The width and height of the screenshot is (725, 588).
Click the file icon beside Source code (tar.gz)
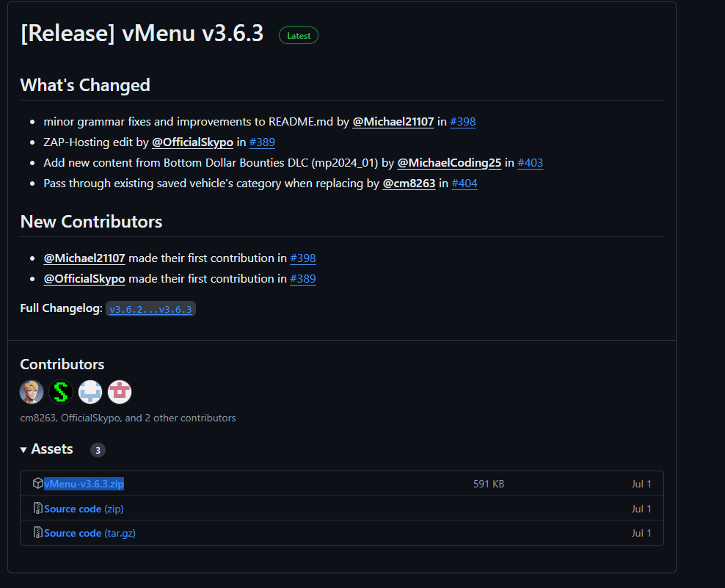(x=37, y=532)
